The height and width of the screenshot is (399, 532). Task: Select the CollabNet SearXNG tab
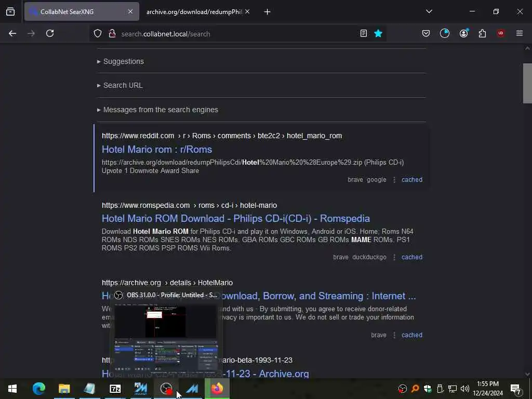point(77,12)
